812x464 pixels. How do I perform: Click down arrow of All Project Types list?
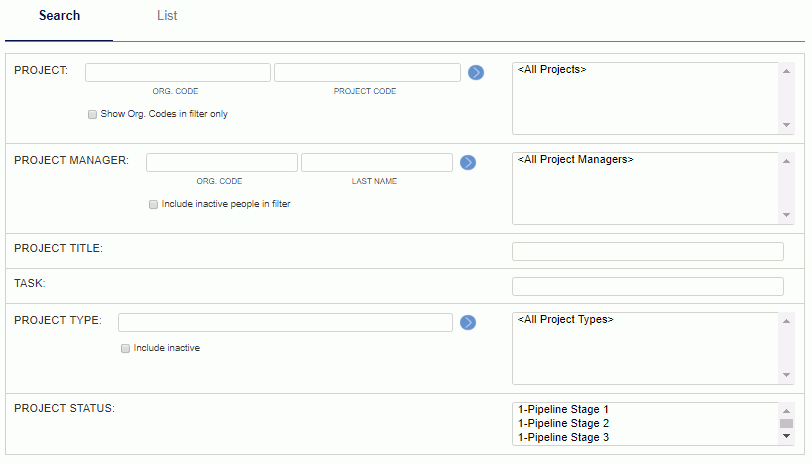pyautogui.click(x=786, y=375)
